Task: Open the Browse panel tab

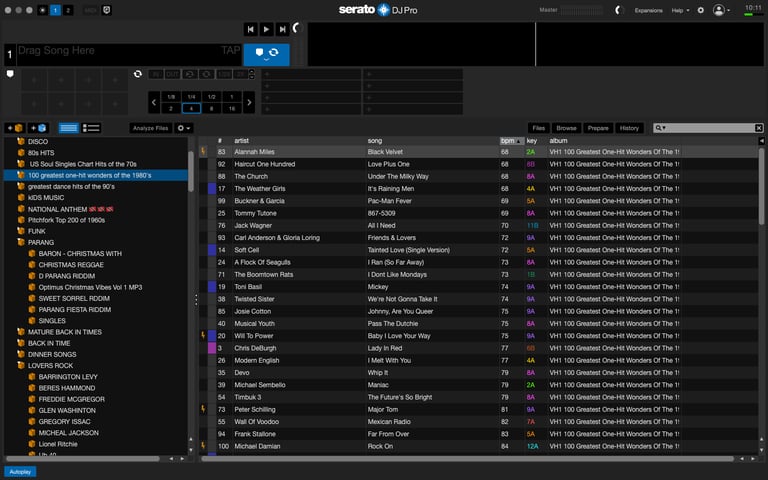Action: (566, 128)
